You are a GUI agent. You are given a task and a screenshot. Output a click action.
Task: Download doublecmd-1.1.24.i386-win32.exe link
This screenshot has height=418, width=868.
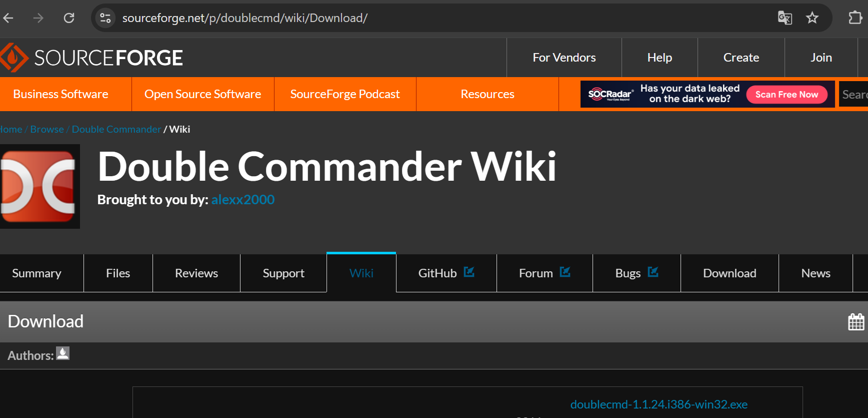click(x=659, y=404)
